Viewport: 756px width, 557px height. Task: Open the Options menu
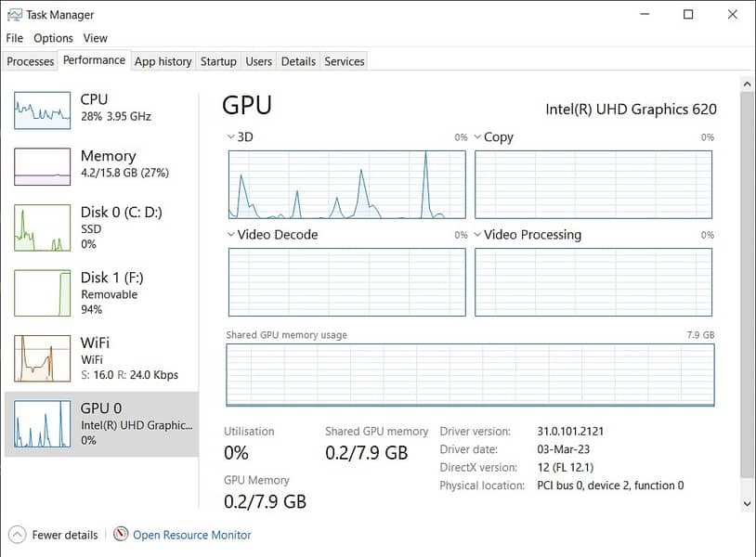point(53,38)
